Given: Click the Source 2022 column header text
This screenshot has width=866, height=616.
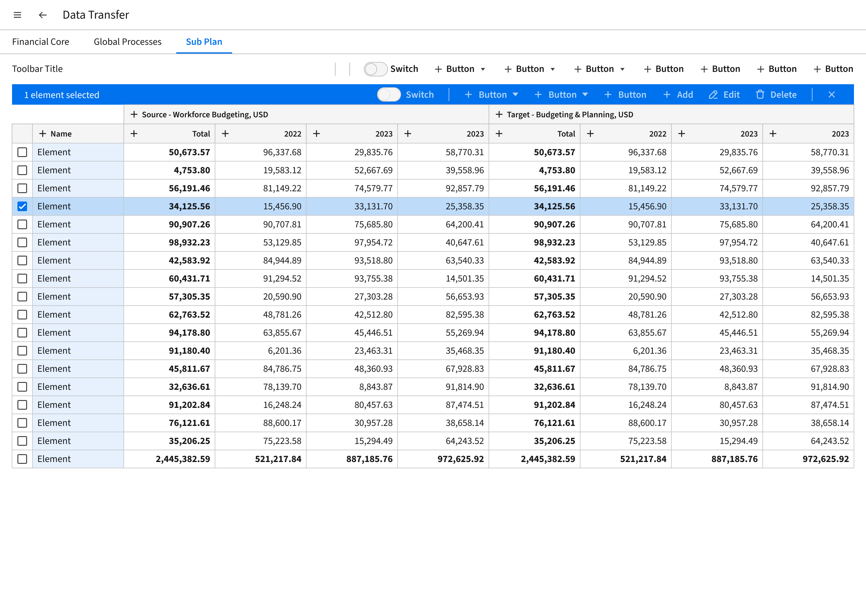Looking at the screenshot, I should 293,134.
